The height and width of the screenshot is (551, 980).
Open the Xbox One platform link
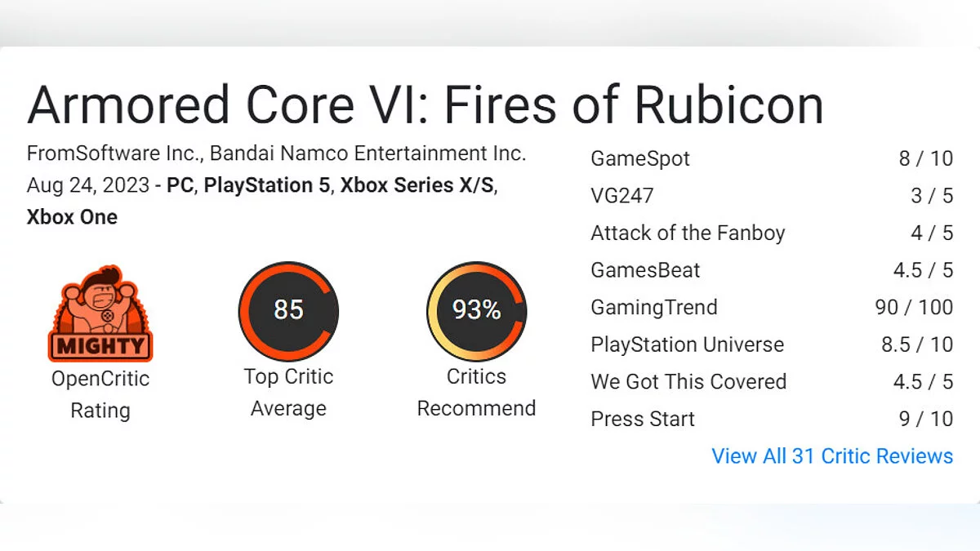tap(72, 217)
